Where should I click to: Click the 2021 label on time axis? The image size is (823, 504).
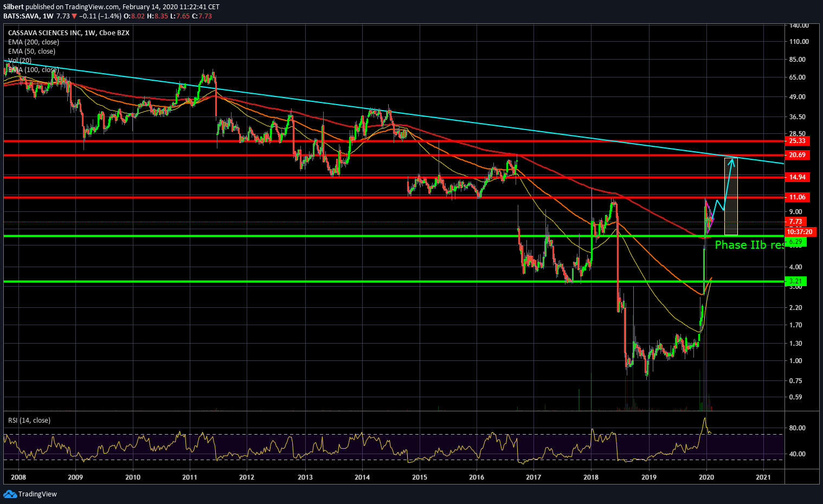pos(763,477)
